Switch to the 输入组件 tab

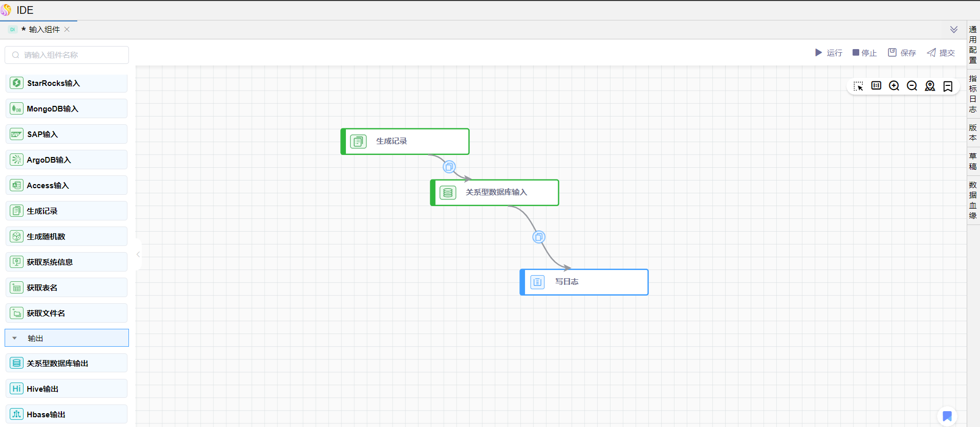[44, 30]
